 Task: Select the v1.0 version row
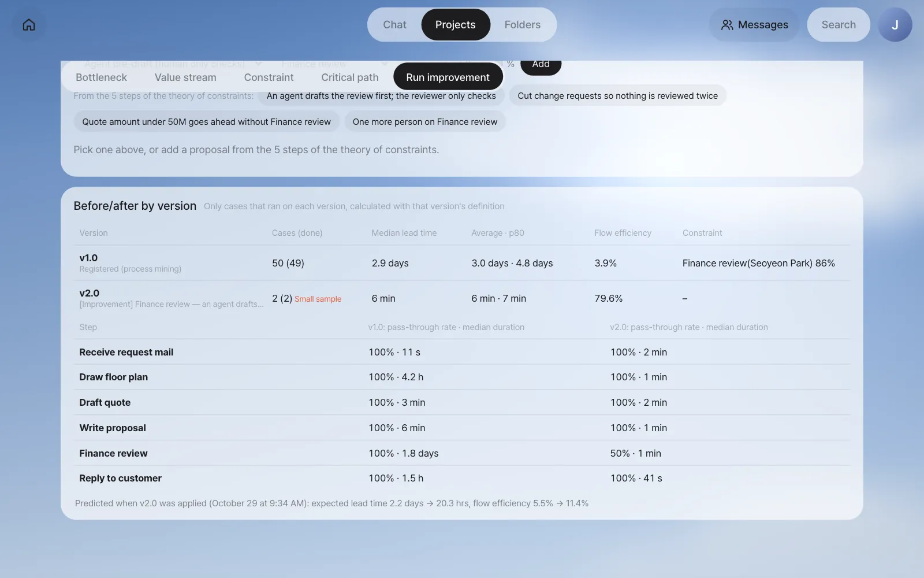pyautogui.click(x=462, y=263)
